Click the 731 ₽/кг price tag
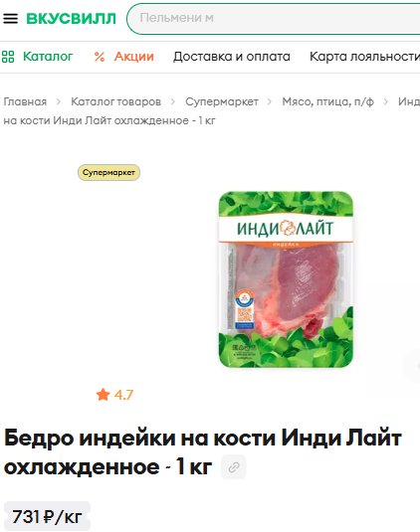The image size is (420, 532). click(x=47, y=517)
